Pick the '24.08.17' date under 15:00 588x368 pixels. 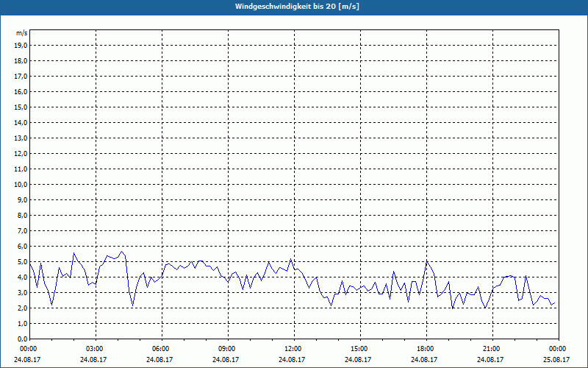[x=358, y=359]
